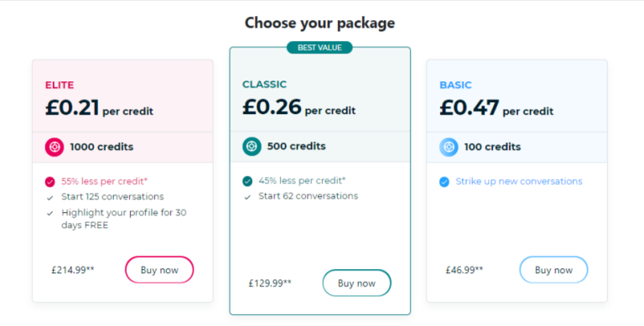Click the pink checkmark beside 55% less per credit
Viewport: 644px width, 326px height.
[50, 182]
